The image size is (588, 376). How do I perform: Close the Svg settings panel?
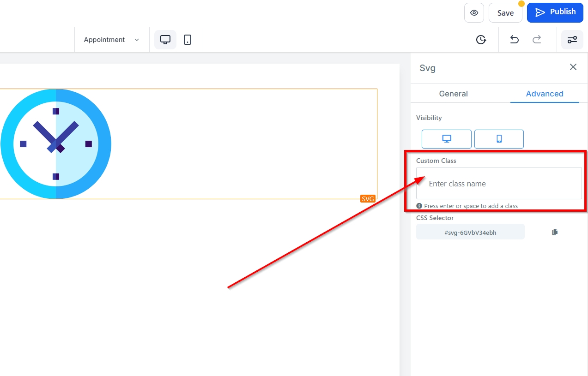coord(573,67)
